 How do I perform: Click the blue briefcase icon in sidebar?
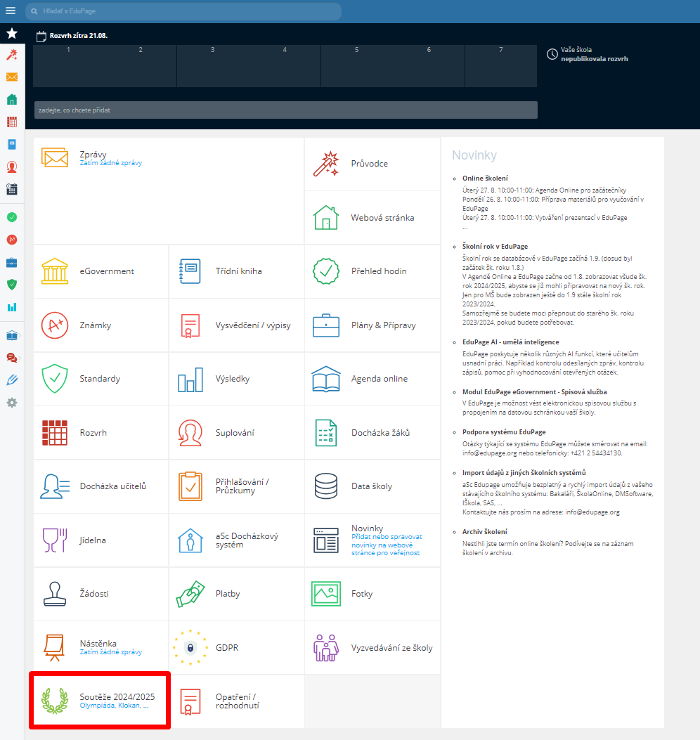(12, 262)
